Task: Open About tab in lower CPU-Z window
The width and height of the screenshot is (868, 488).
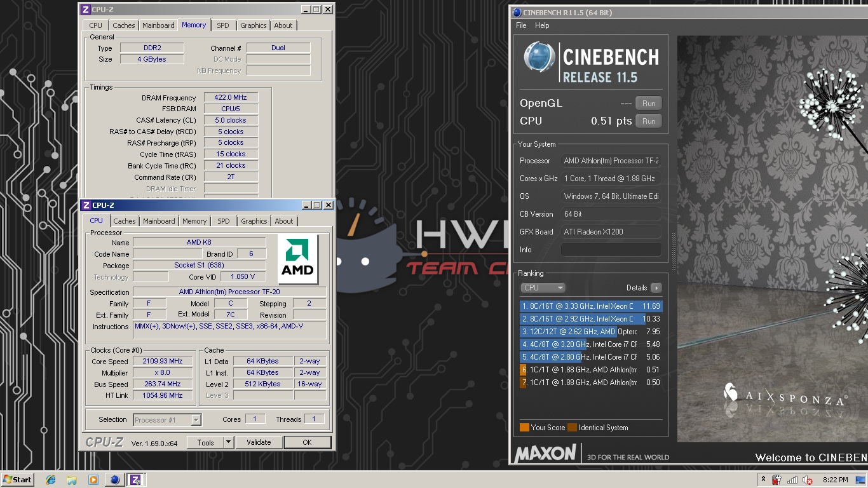Action: 284,221
